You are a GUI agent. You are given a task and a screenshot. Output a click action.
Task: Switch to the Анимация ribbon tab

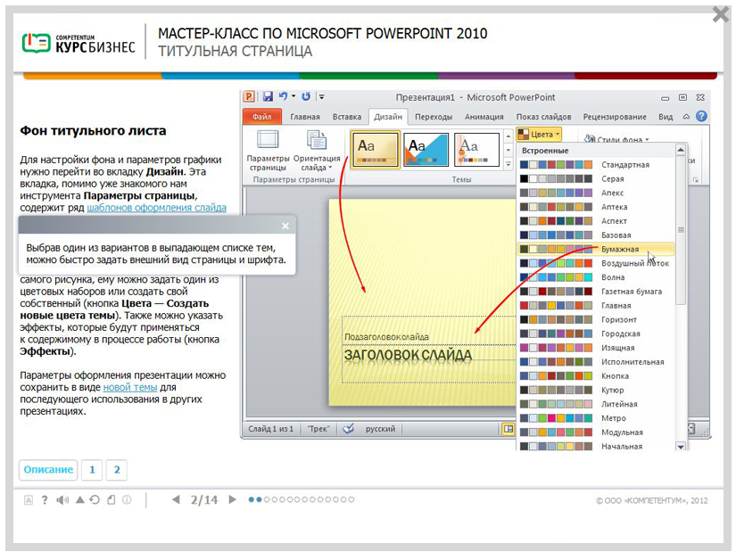(x=484, y=117)
